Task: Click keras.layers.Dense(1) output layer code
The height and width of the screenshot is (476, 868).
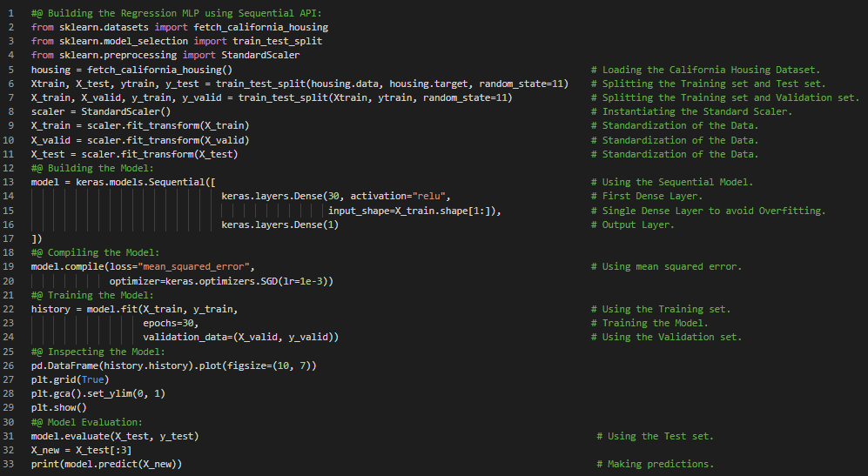Action: click(x=279, y=225)
